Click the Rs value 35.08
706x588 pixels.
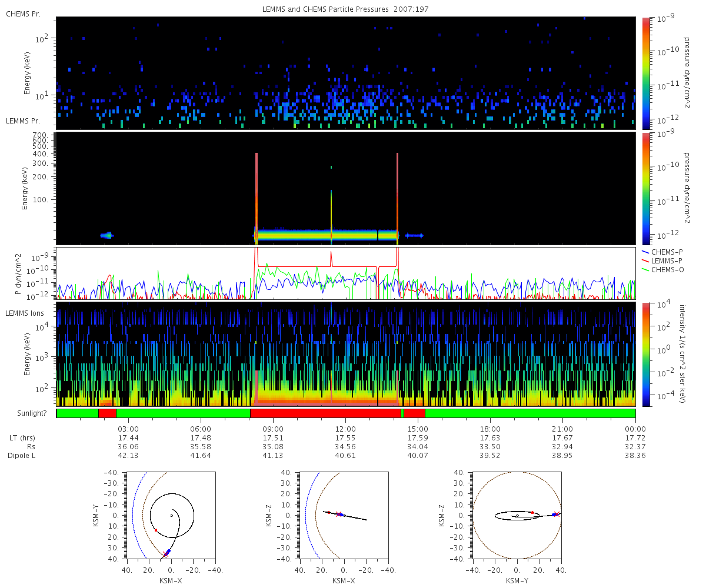[274, 447]
